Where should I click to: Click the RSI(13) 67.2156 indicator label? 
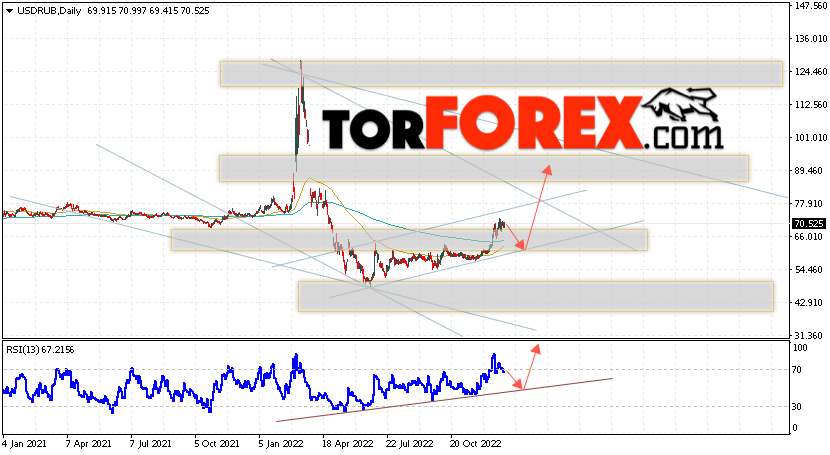(x=40, y=350)
